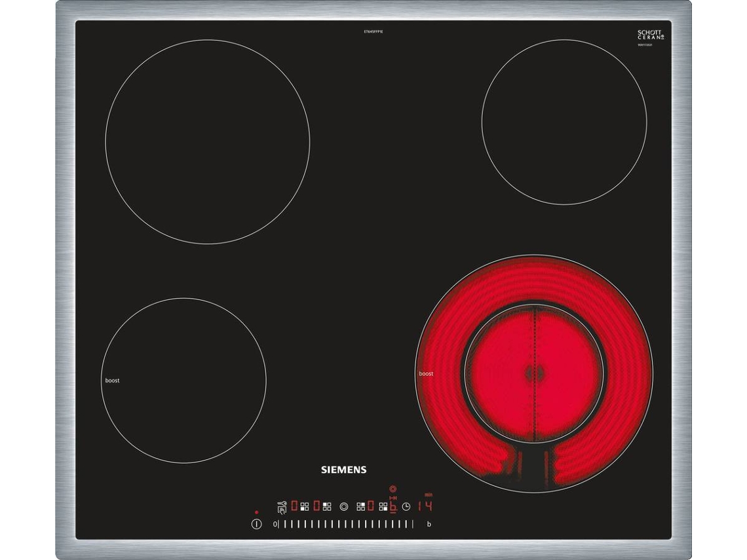The image size is (747, 560).
Task: Tap the front-left zone heat display
Action: click(x=294, y=506)
